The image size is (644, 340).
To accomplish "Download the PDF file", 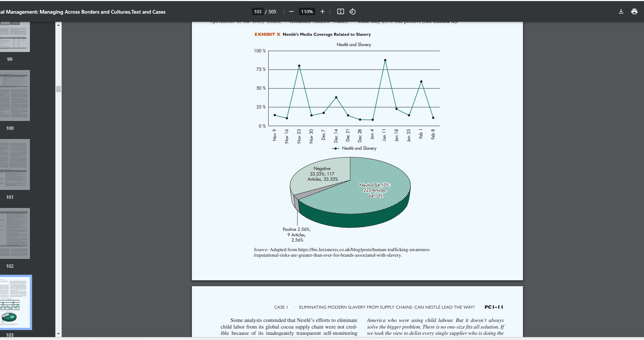I will click(621, 11).
